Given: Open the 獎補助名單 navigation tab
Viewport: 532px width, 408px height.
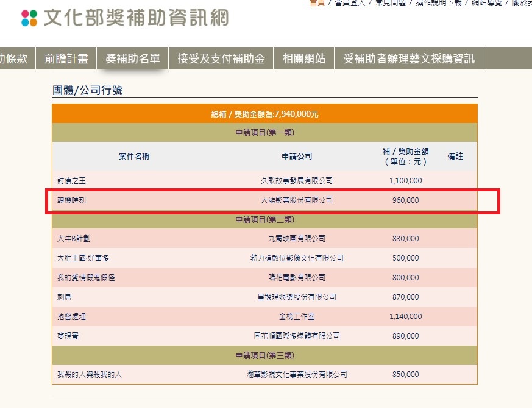Looking at the screenshot, I should pyautogui.click(x=133, y=59).
